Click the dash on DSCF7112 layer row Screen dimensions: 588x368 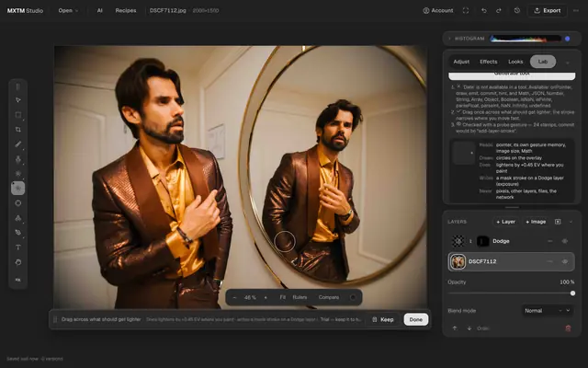pyautogui.click(x=549, y=261)
